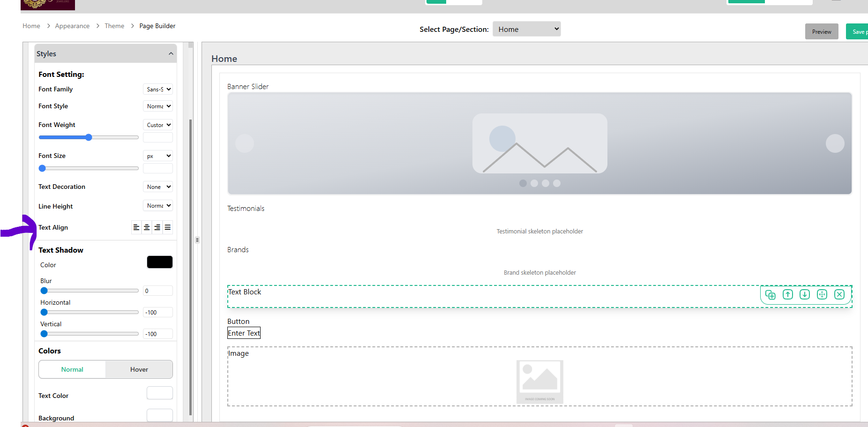Click the Horizontal shadow value field
This screenshot has height=427, width=868.
point(158,312)
